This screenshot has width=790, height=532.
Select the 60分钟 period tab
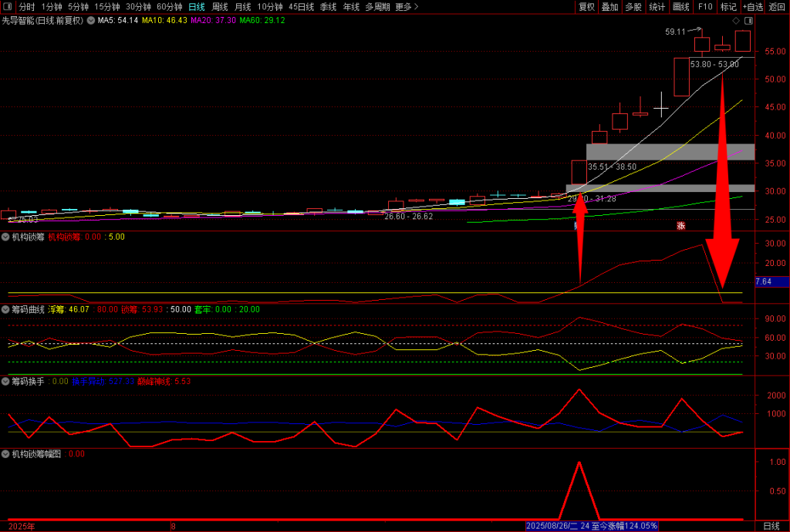[169, 7]
